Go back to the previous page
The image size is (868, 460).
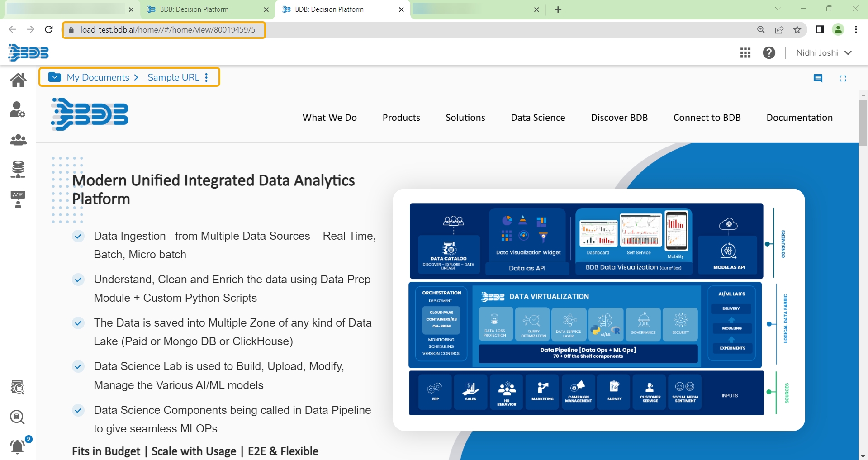click(x=12, y=29)
